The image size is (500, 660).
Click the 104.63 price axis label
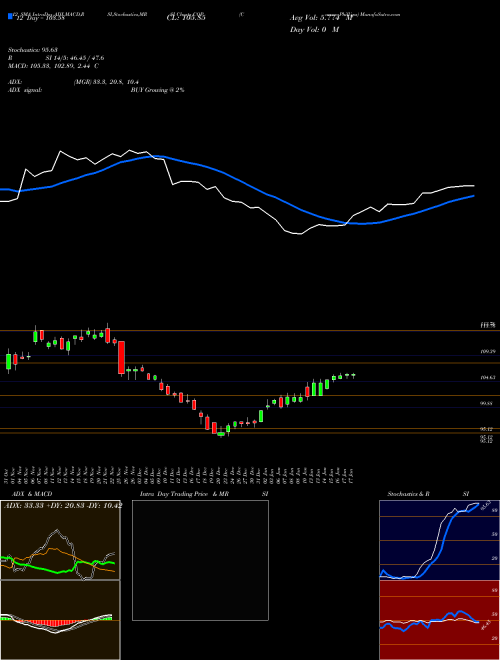pyautogui.click(x=487, y=378)
